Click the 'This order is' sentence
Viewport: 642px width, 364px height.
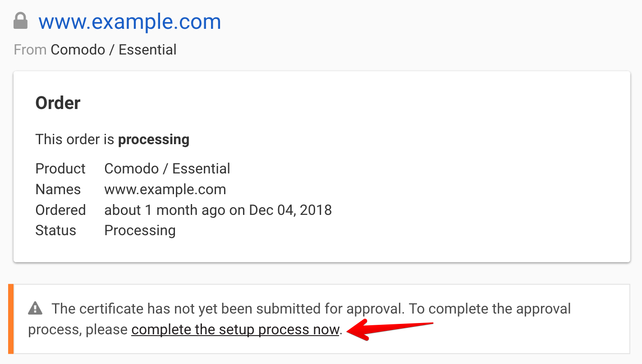click(75, 140)
